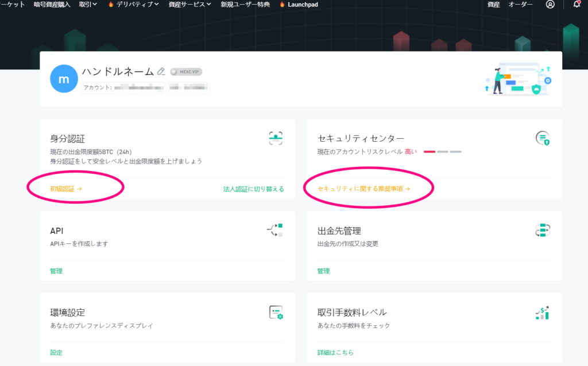Click the Security Center shield icon

click(x=543, y=138)
